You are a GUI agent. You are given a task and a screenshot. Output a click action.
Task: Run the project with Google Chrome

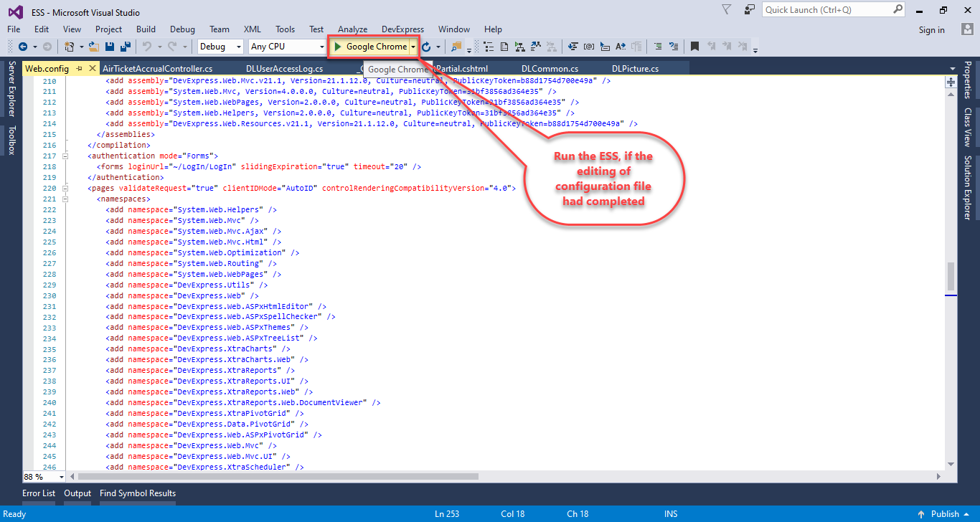[369, 47]
